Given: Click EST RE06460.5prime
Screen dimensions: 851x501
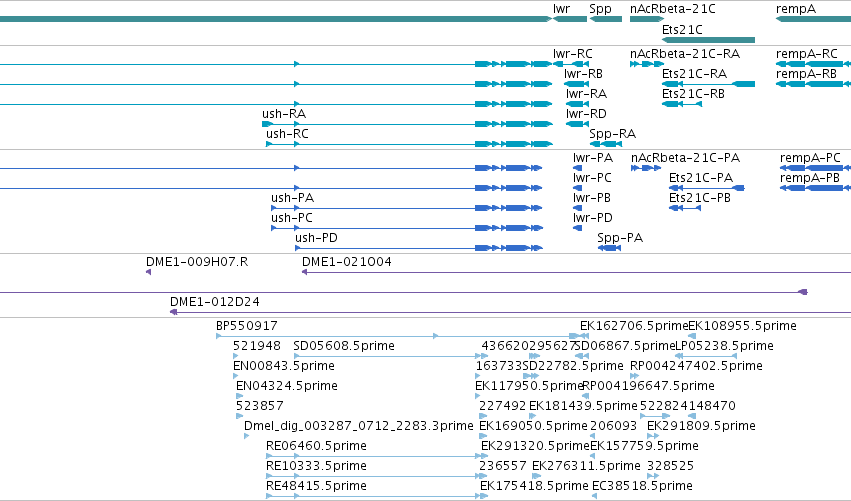Looking at the screenshot, I should click(316, 446).
